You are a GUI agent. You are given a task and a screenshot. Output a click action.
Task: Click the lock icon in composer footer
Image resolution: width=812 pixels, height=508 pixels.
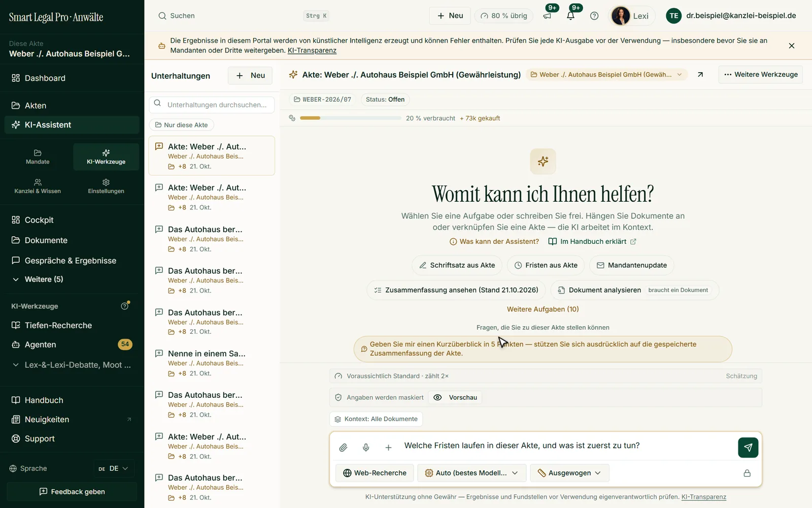pyautogui.click(x=747, y=473)
